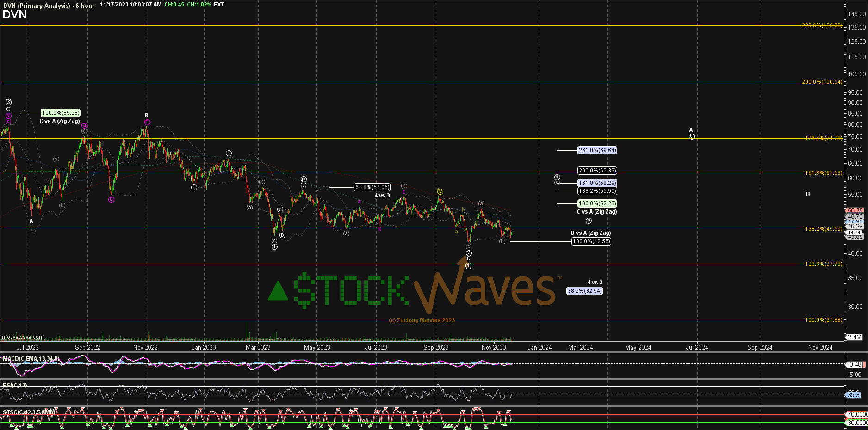Image resolution: width=868 pixels, height=430 pixels.
Task: Click the MACD(C,EMA,13,34,8) indicator title
Action: 31,359
